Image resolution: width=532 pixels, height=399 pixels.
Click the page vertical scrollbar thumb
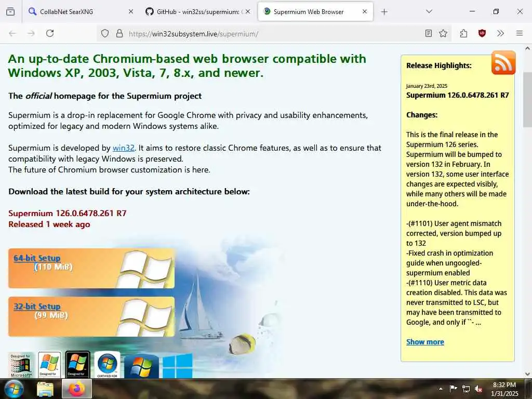point(528,99)
